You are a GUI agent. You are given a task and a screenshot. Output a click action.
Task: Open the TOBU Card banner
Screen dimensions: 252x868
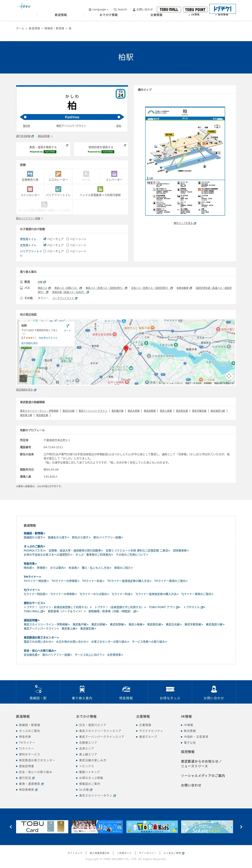42,827
